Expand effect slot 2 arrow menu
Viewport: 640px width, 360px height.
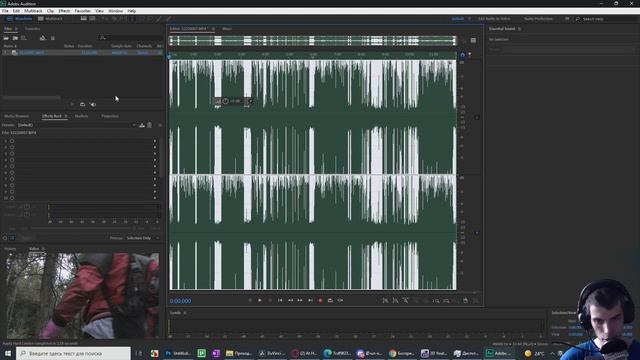155,147
